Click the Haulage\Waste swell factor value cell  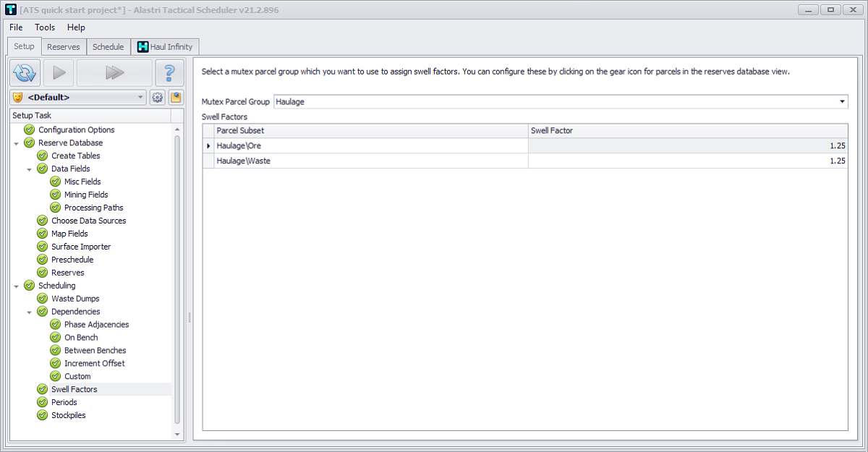click(688, 161)
